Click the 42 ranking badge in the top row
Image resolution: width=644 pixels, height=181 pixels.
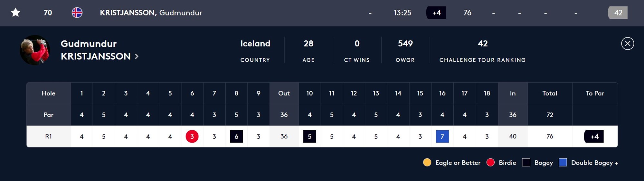click(x=618, y=13)
